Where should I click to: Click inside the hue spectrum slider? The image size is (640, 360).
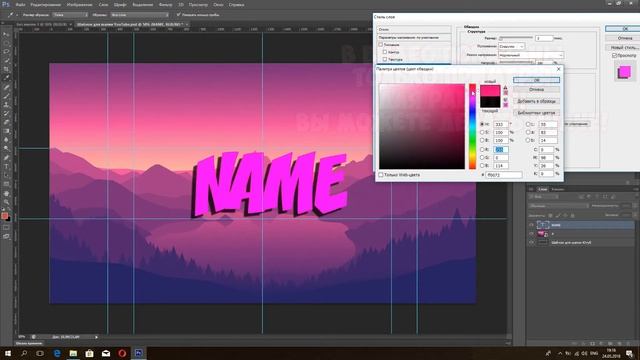pos(472,127)
